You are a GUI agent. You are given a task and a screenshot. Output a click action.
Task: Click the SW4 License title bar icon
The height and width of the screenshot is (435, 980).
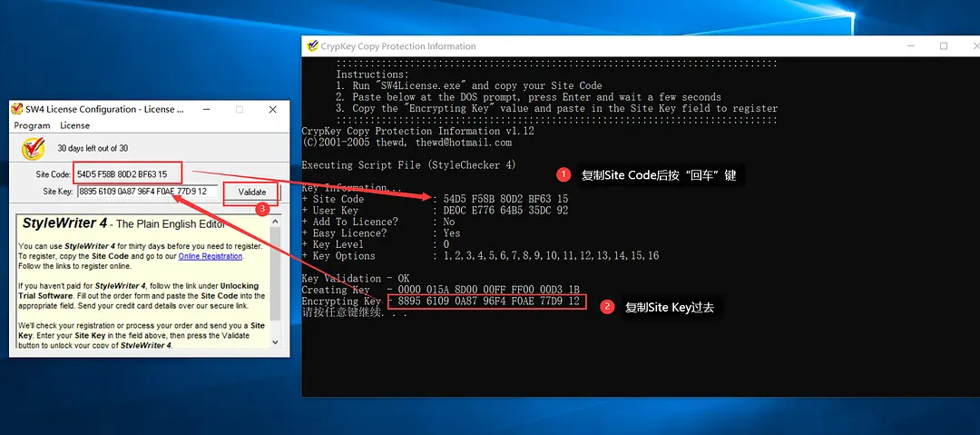[x=16, y=109]
